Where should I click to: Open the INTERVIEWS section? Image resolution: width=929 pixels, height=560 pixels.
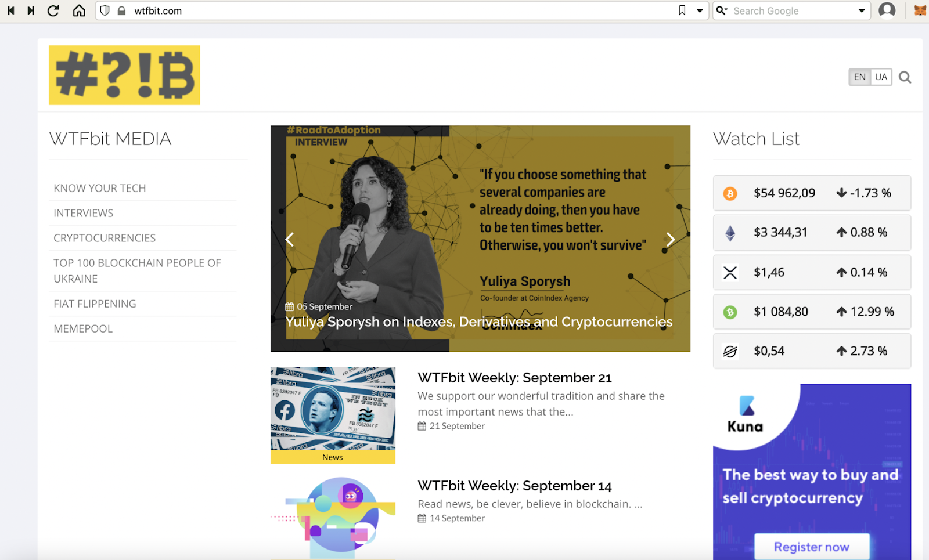click(84, 213)
